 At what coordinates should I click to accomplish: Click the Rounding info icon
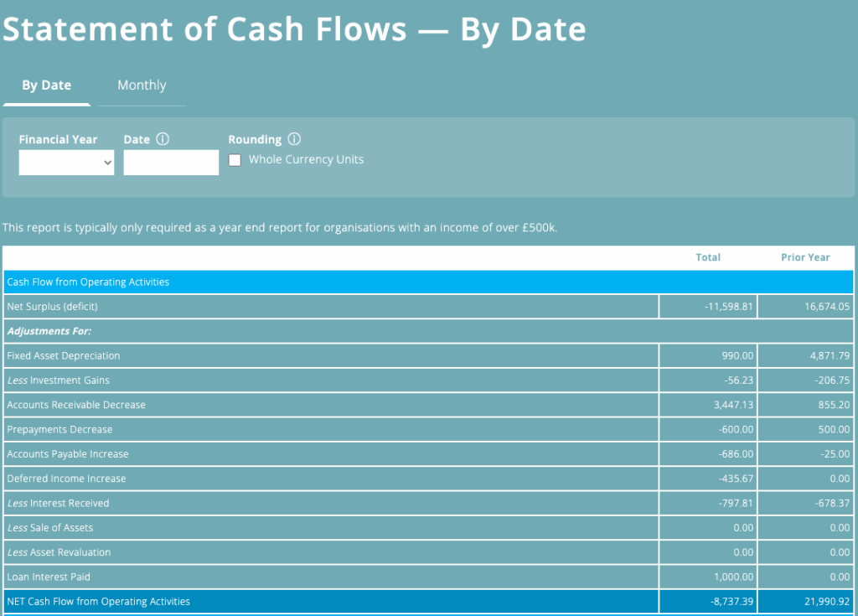[x=295, y=138]
